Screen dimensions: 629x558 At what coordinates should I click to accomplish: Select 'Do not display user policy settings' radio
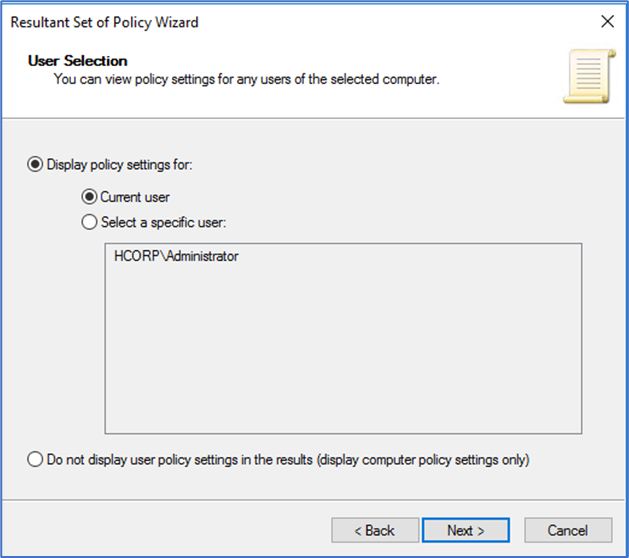pos(35,460)
